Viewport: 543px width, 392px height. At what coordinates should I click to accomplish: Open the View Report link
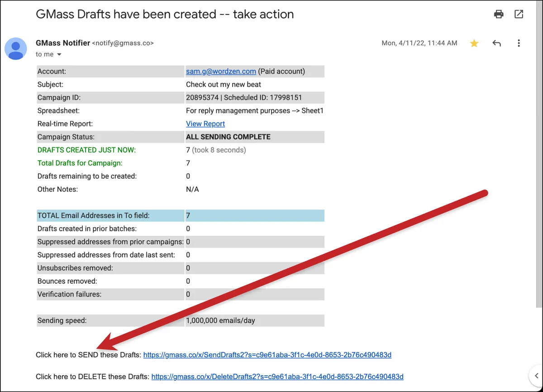pyautogui.click(x=205, y=124)
